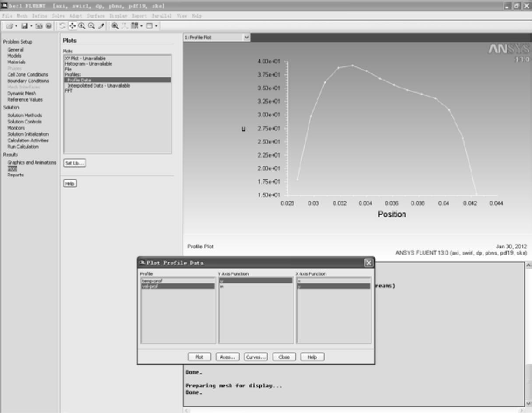
Task: Click the zoom in magnifier icon
Action: pos(82,26)
